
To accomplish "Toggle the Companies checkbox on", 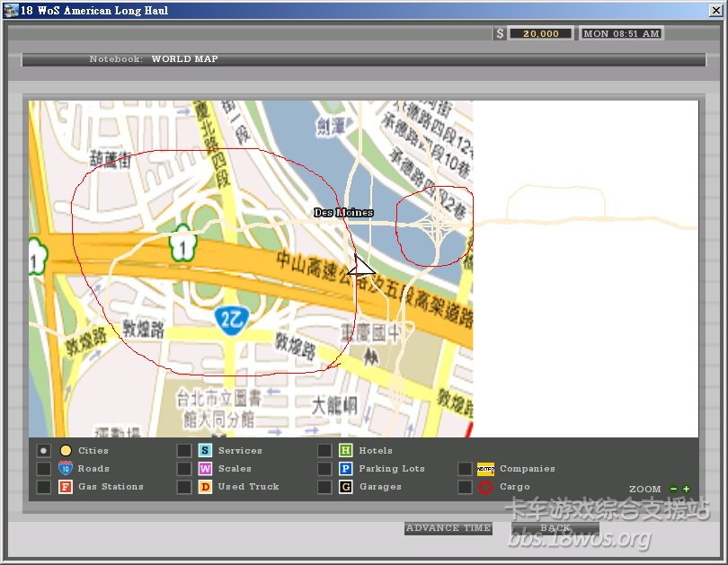I will click(464, 469).
